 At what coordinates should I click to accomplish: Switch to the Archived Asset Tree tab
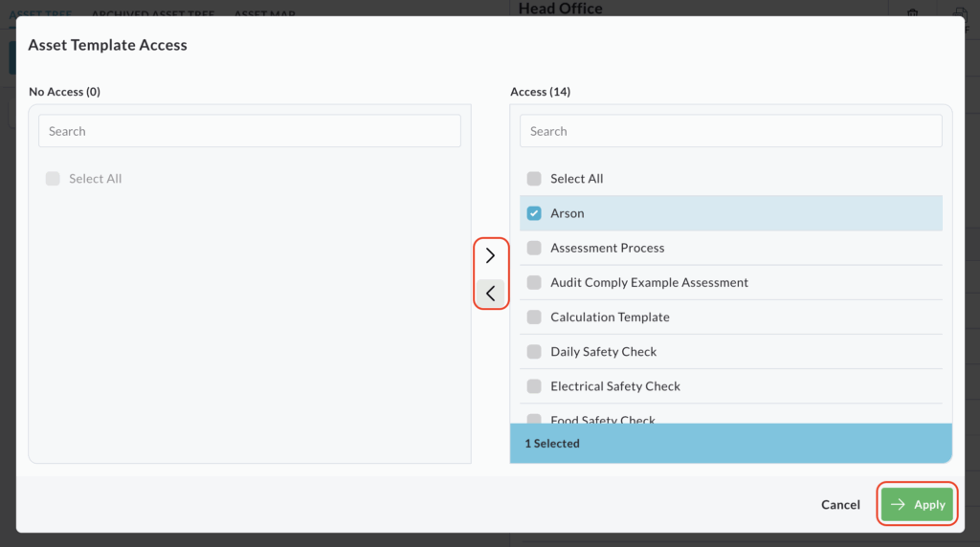[x=152, y=13]
